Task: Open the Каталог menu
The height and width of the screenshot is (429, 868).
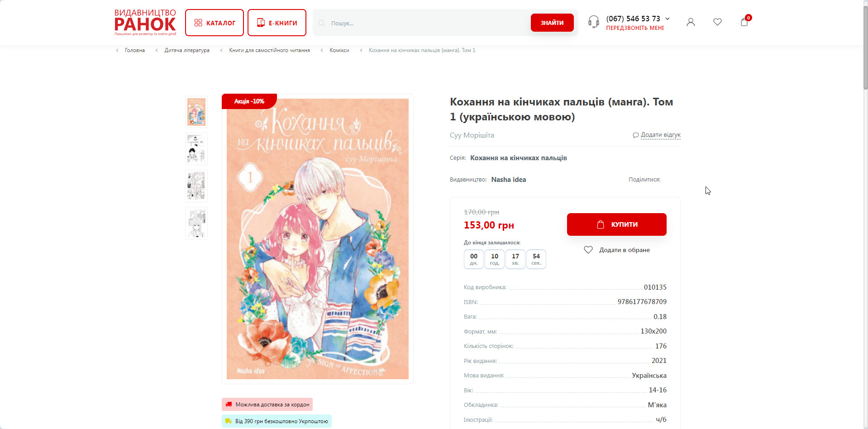Action: coord(215,23)
